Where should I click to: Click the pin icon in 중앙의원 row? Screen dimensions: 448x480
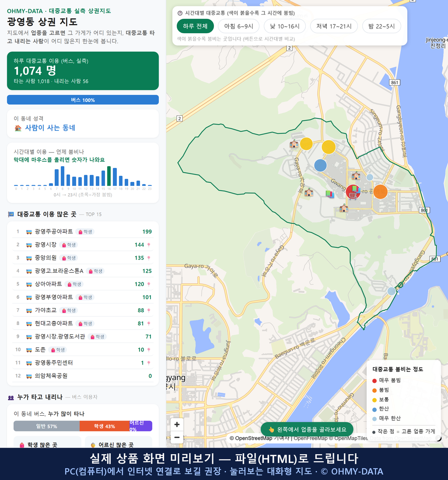tap(149, 258)
